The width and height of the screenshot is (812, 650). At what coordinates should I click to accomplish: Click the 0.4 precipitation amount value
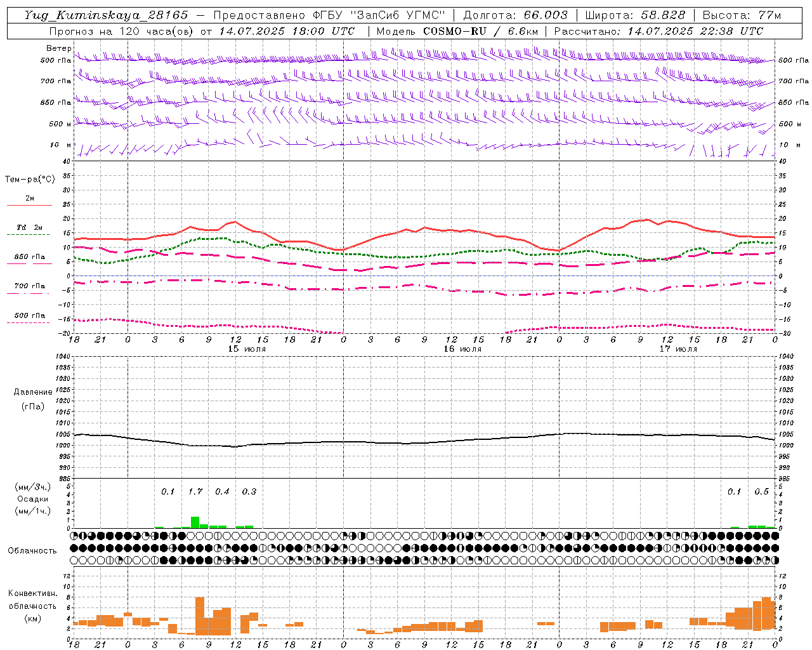(x=222, y=491)
